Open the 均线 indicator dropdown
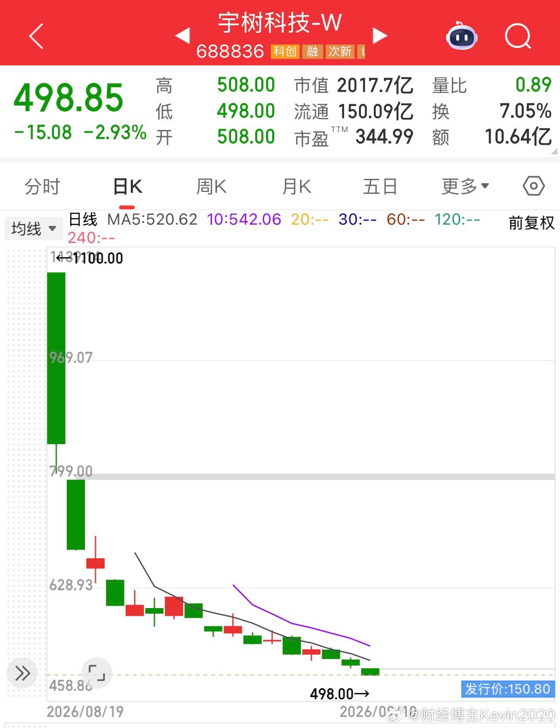Screen dimensions: 560x728 pyautogui.click(x=34, y=228)
